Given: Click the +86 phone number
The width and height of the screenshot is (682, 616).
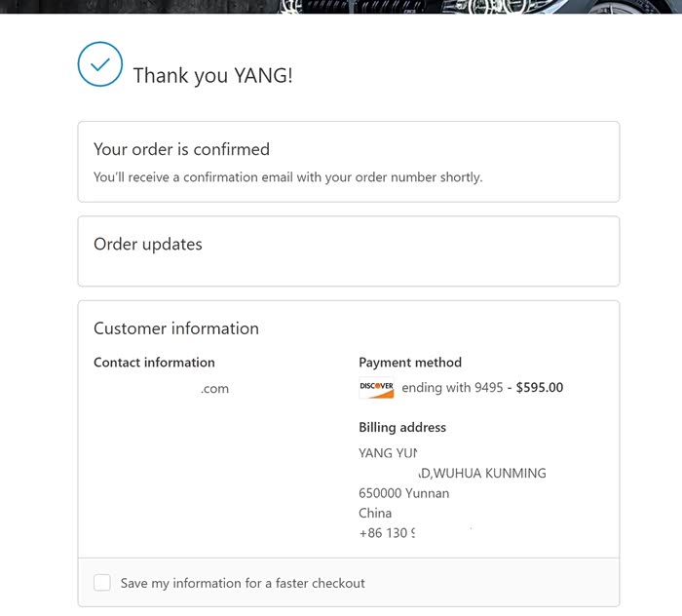Looking at the screenshot, I should [x=387, y=533].
